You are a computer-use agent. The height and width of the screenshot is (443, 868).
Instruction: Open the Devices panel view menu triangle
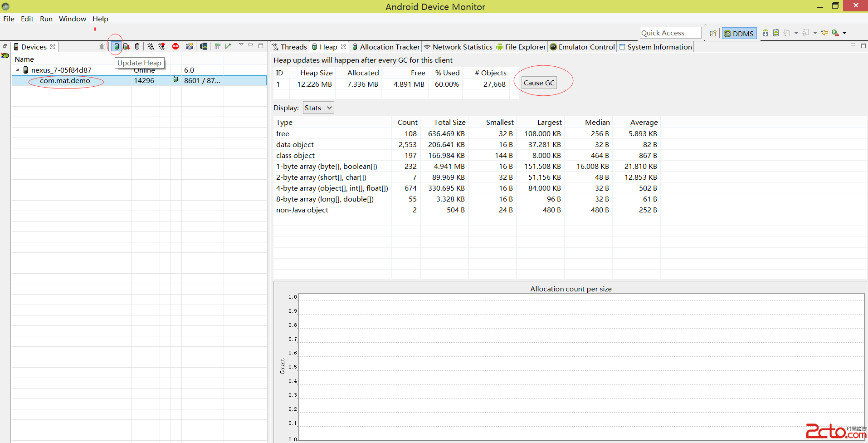tap(241, 45)
